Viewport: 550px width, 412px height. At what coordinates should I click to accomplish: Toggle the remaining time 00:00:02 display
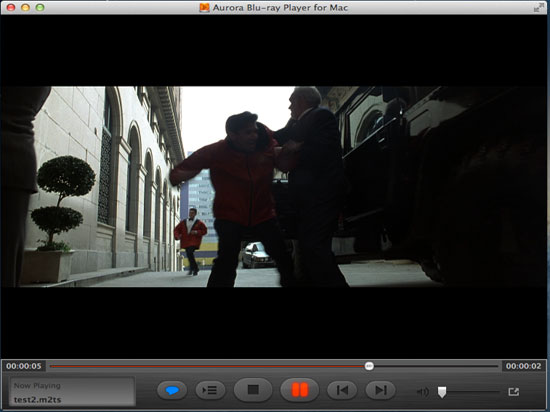523,366
